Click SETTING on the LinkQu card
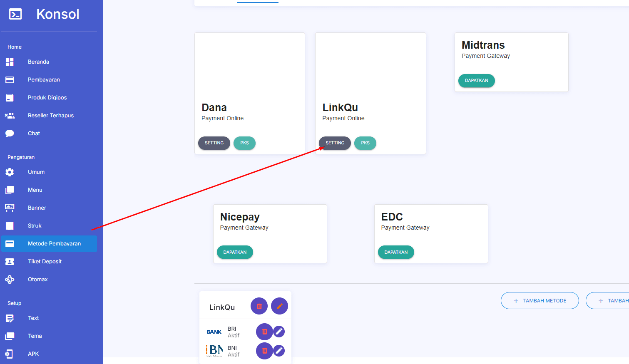The image size is (629, 364). click(335, 143)
